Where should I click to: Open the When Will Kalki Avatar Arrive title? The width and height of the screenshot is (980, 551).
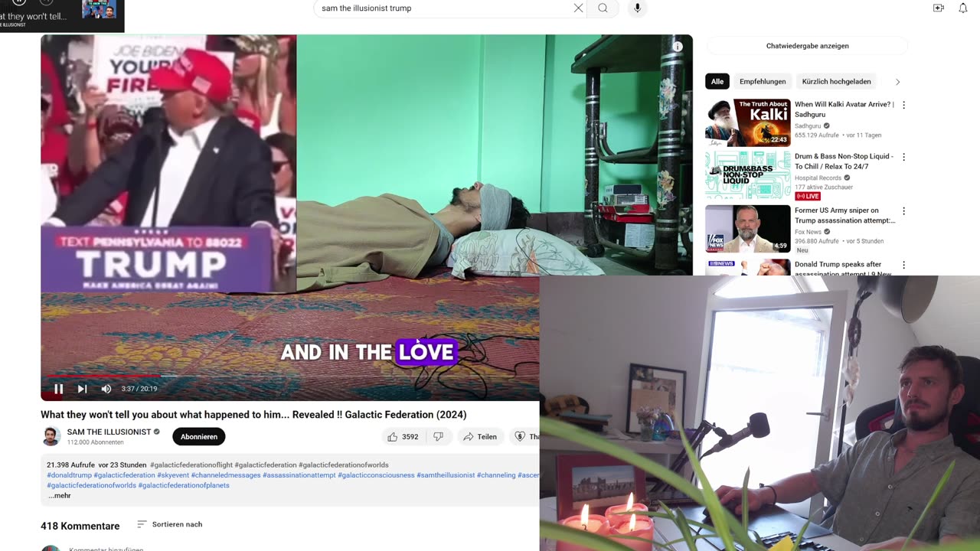click(x=844, y=109)
